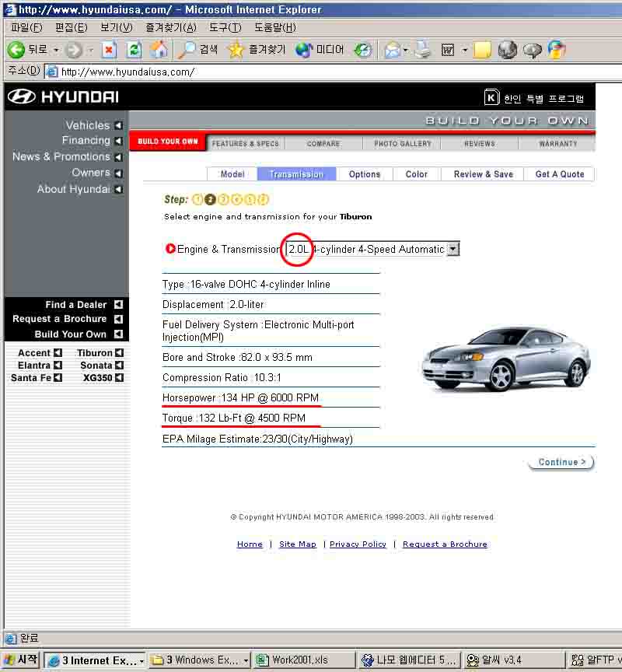
Task: Go to the browser Home page icon
Action: (159, 50)
